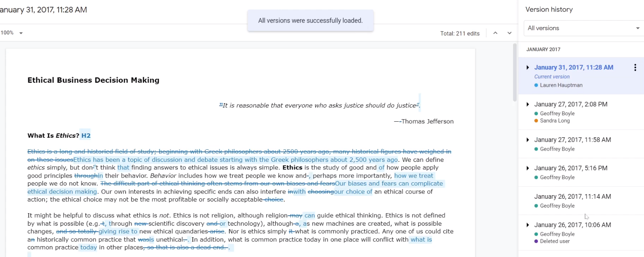Click the document vertical scrollbar
The width and height of the screenshot is (644, 257).
point(515,72)
